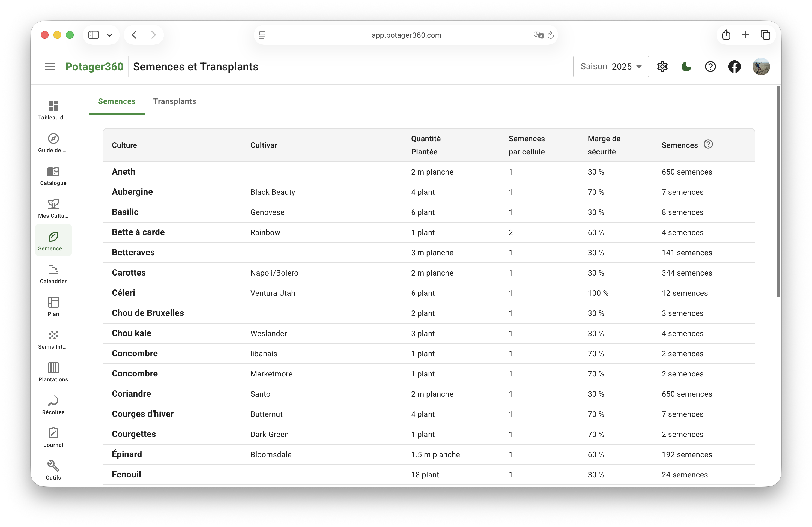Click the Potager360 logo link
This screenshot has width=812, height=527.
tap(94, 67)
